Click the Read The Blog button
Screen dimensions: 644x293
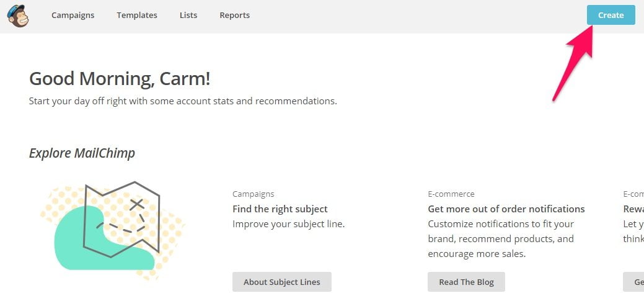[466, 282]
